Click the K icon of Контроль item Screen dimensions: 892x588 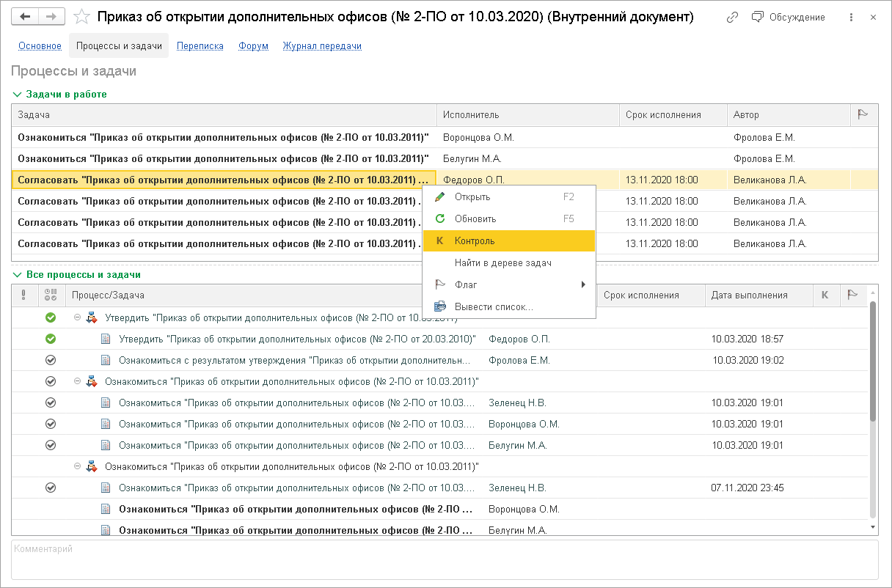(439, 240)
